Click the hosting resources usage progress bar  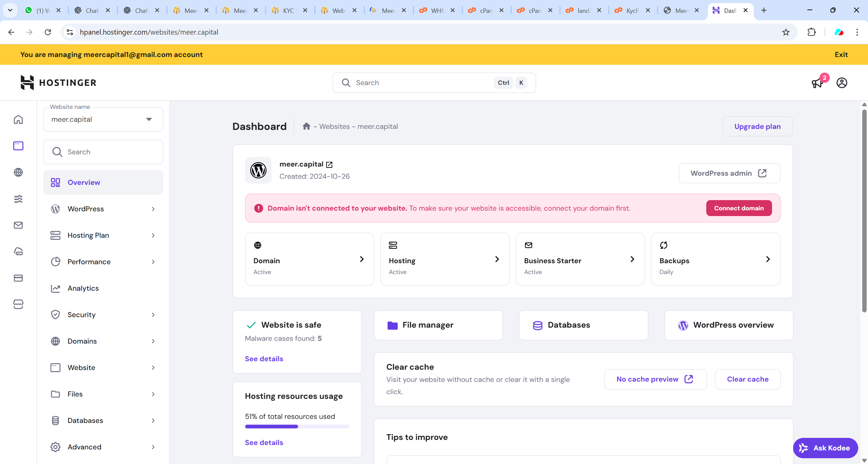click(297, 427)
